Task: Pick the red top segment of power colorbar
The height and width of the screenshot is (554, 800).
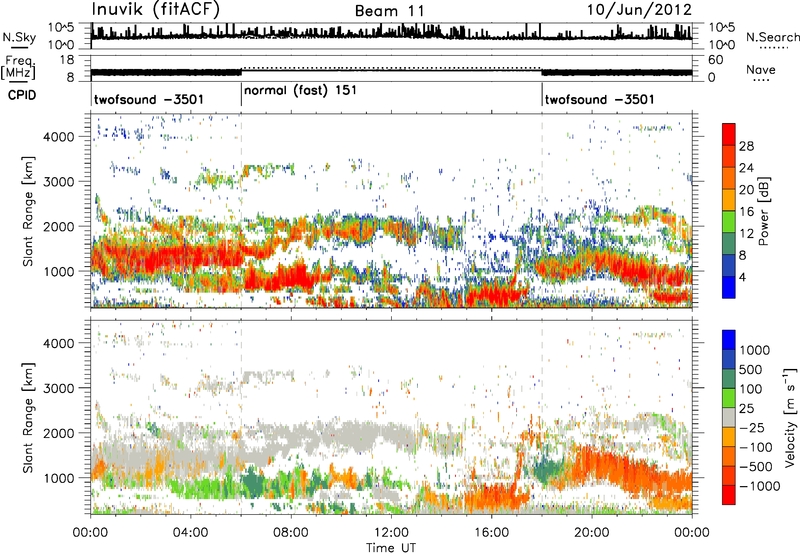Action: click(729, 135)
